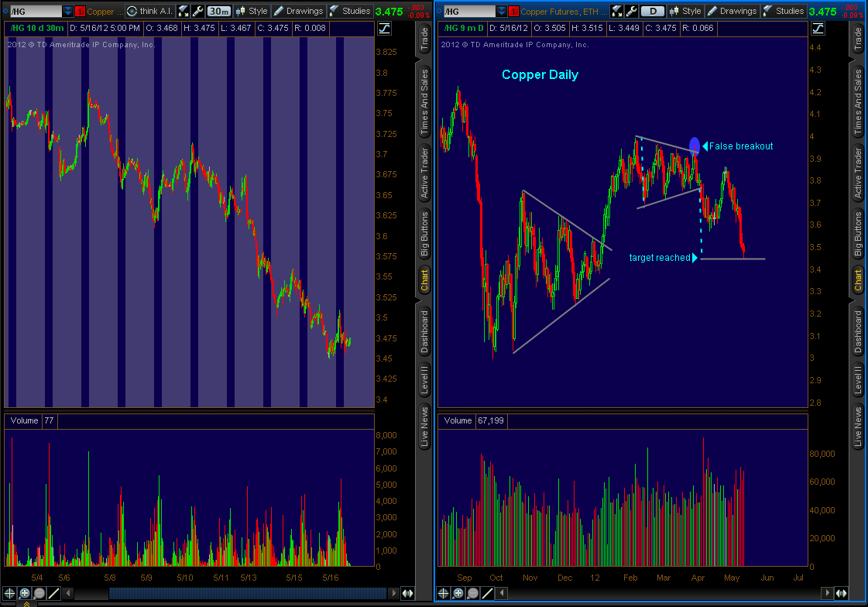The image size is (868, 607).
Task: Open the symbol dropdown arrow on right chart
Action: point(502,12)
